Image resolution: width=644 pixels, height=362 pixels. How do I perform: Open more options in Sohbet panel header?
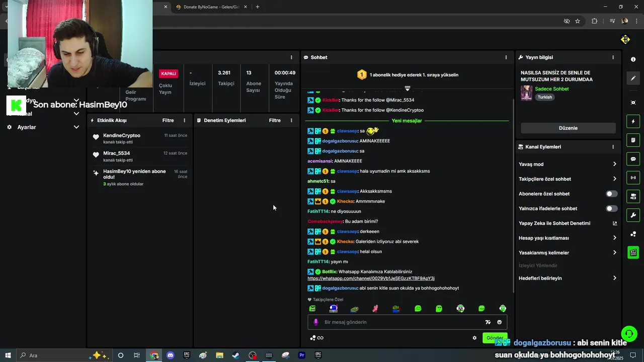click(506, 57)
